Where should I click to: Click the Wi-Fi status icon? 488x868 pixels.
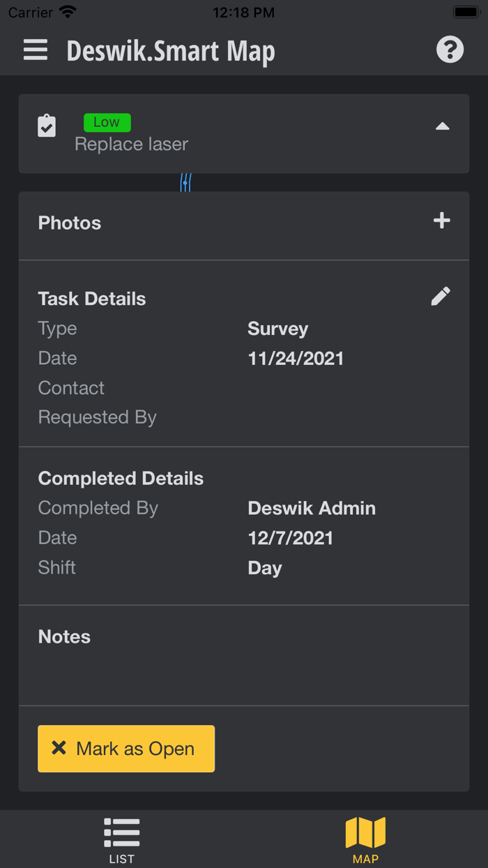pos(67,11)
